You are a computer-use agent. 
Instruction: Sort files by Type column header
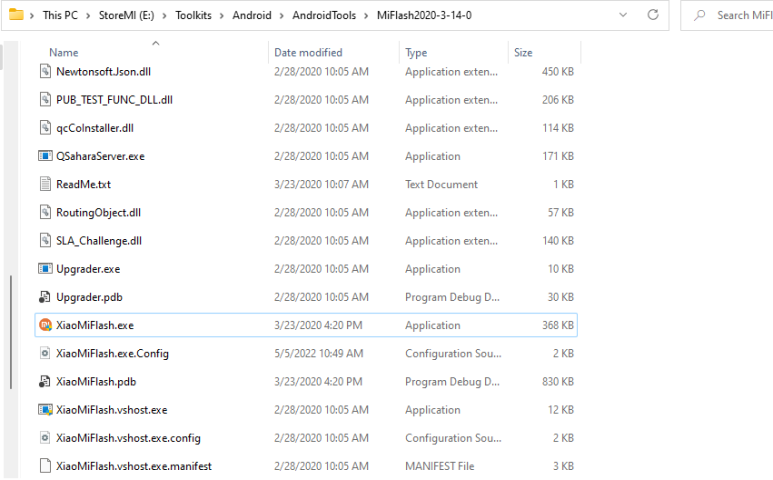(x=416, y=52)
